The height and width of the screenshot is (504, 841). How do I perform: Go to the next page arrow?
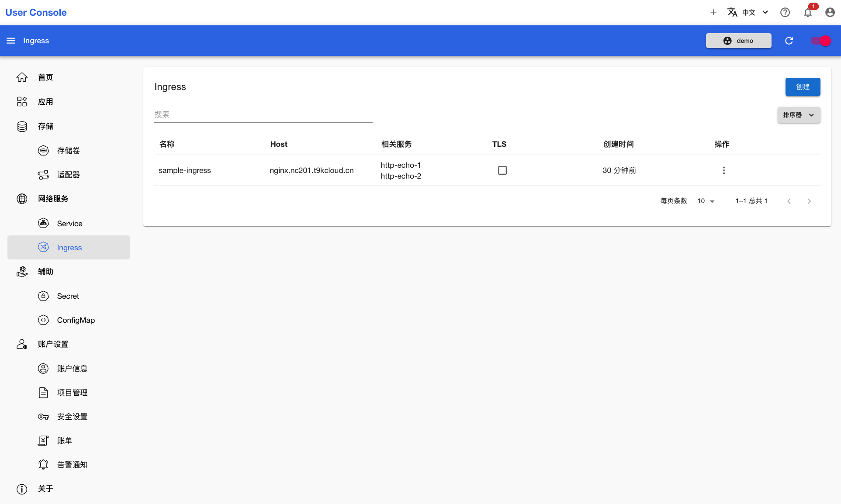809,201
